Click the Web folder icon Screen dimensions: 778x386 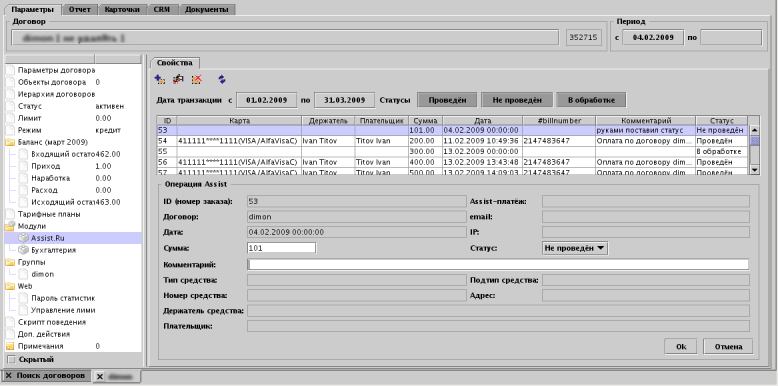(x=10, y=286)
